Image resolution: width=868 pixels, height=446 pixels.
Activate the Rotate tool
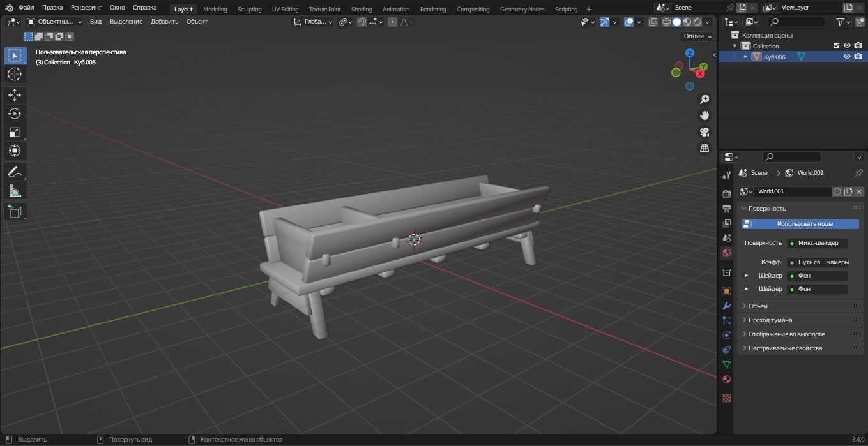[x=15, y=114]
